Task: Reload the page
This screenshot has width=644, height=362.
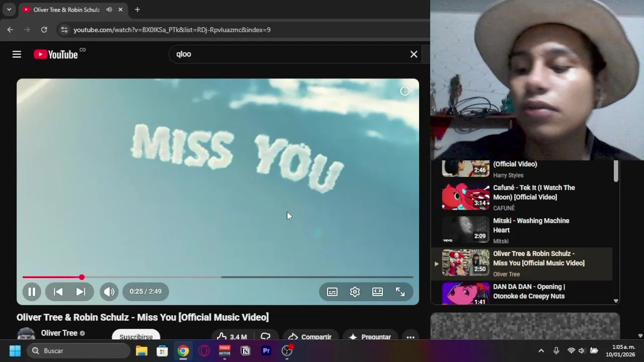Action: [x=44, y=30]
